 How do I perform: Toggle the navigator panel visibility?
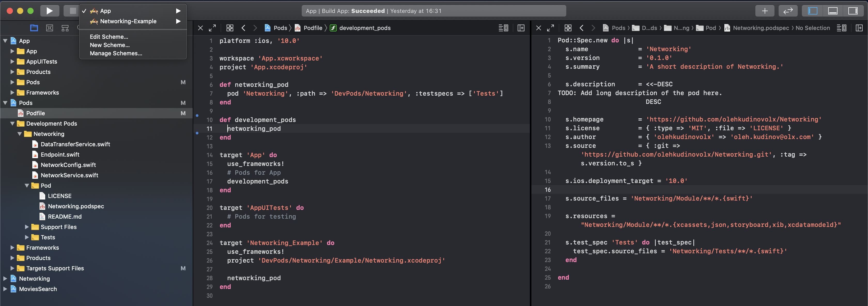tap(812, 11)
